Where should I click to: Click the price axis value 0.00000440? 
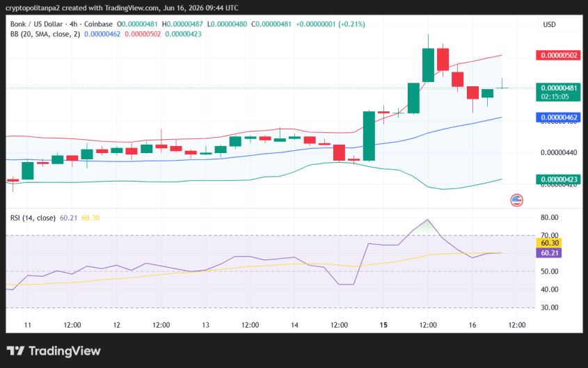[x=559, y=152]
